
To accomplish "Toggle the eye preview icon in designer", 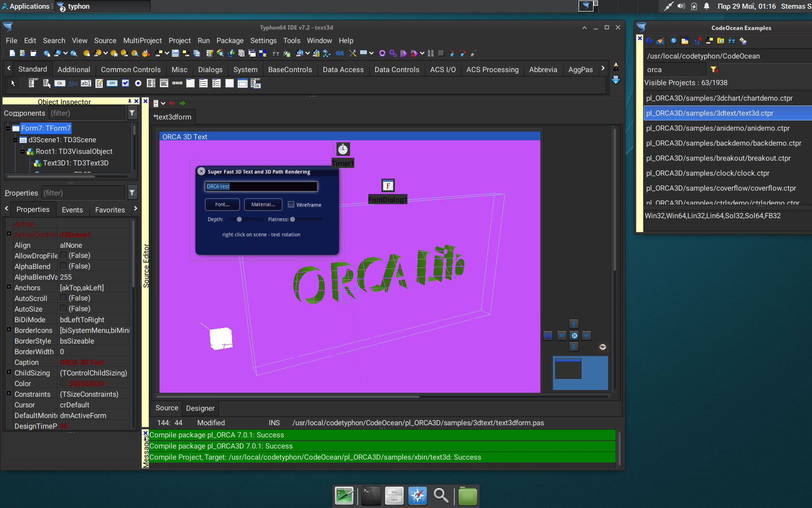I will tap(602, 347).
